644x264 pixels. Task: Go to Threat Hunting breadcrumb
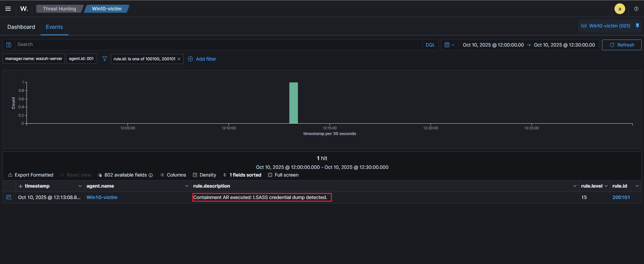click(59, 9)
